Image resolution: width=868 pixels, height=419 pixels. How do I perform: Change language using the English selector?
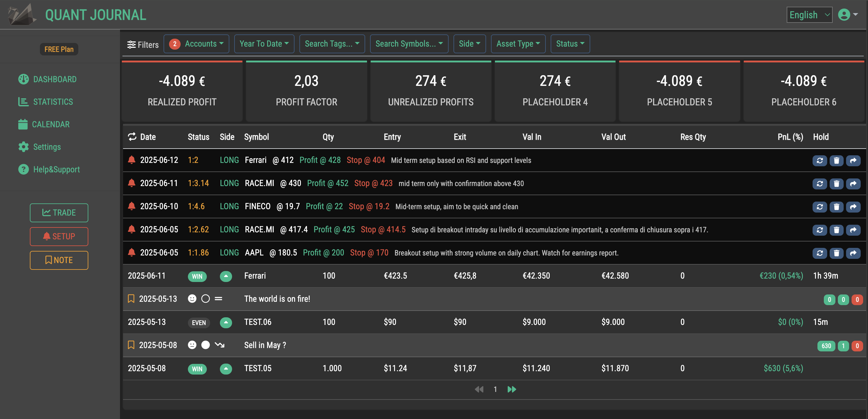click(809, 15)
